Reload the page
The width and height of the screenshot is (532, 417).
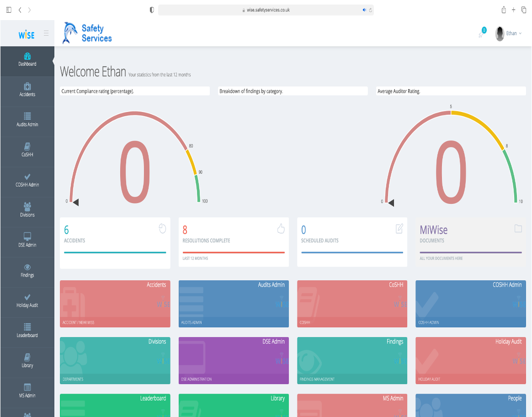pyautogui.click(x=371, y=10)
